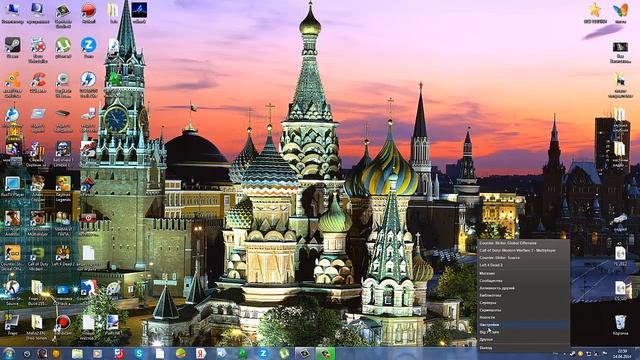Select the Counter-Strike Source desktop shortcut
This screenshot has width=640, height=360.
pyautogui.click(x=12, y=293)
